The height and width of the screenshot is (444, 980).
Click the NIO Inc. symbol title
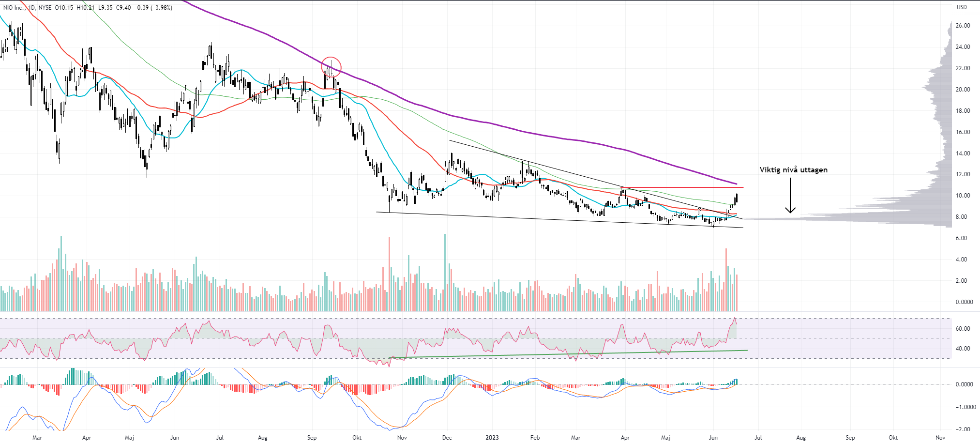point(14,8)
